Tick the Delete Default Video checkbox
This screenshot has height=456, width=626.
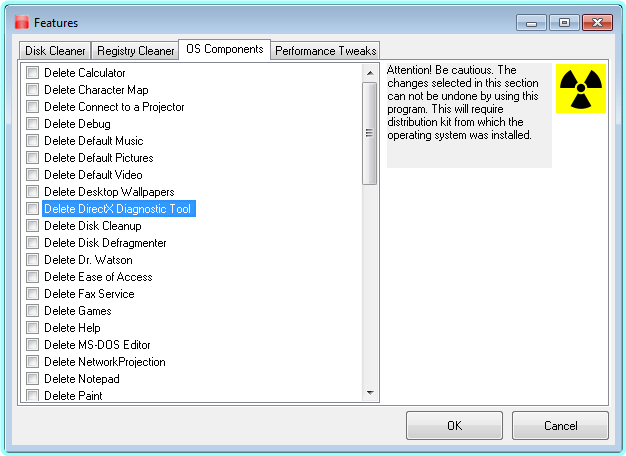(32, 174)
